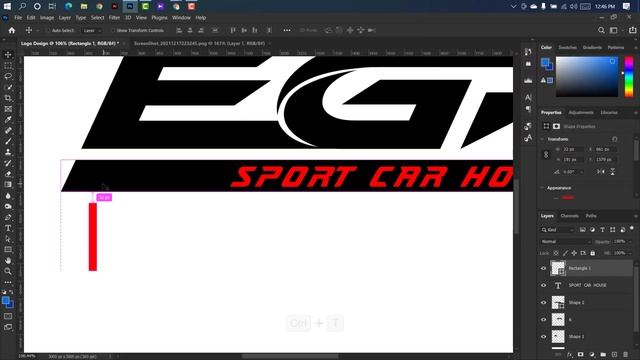Click flip horizontal icon in Properties
The height and width of the screenshot is (360, 640).
point(600,172)
